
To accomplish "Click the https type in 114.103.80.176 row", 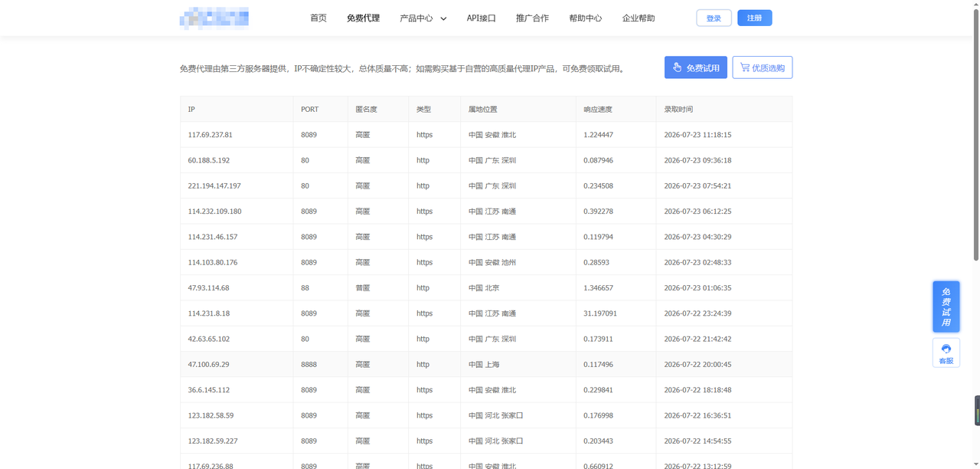I will tap(424, 262).
